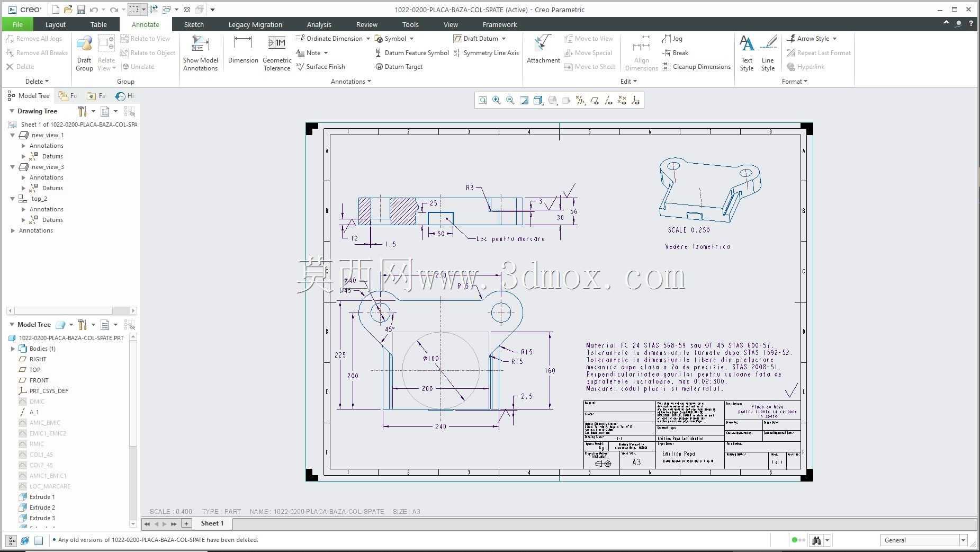Open the Note dropdown arrow
This screenshot has height=552, width=980.
point(326,53)
